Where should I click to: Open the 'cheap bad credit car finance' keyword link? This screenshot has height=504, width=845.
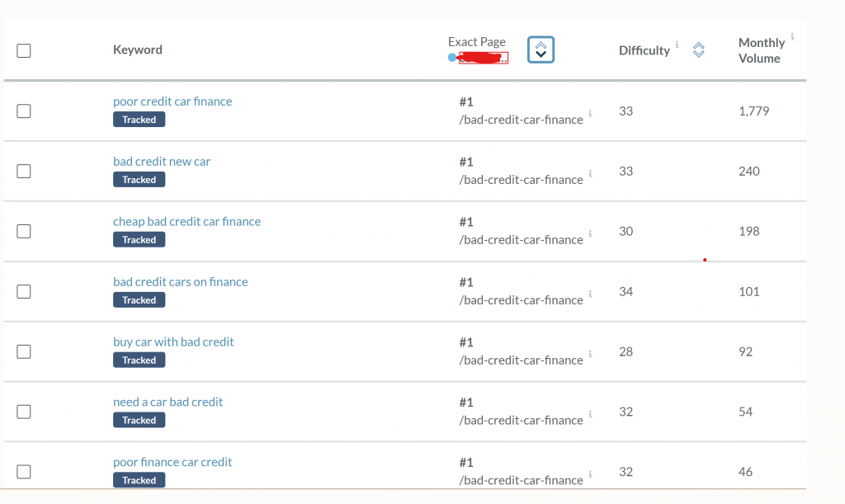click(x=186, y=222)
